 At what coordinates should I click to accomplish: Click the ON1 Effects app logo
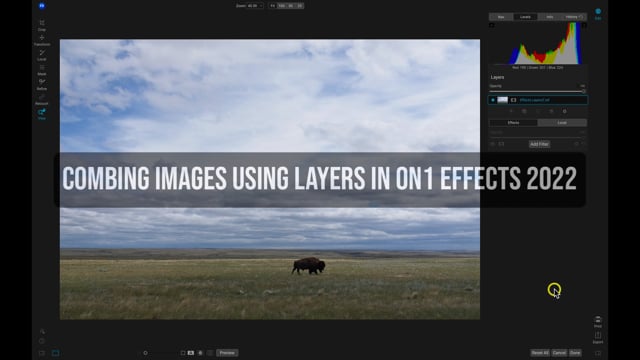pos(42,6)
